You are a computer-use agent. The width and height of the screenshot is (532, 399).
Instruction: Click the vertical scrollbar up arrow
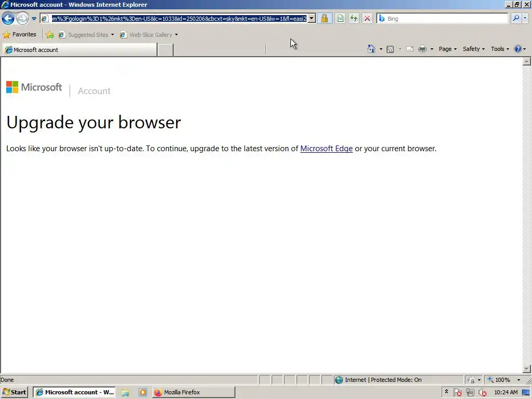[527, 61]
